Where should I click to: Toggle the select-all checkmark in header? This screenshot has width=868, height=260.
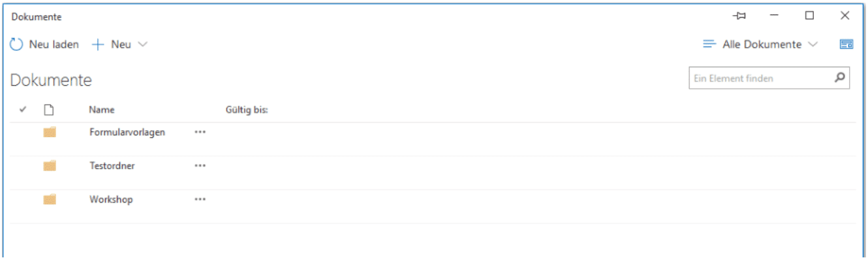pos(23,110)
